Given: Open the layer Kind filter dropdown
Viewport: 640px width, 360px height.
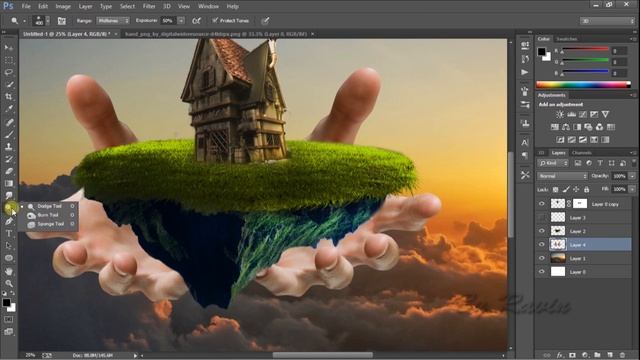Looking at the screenshot, I should coord(553,163).
